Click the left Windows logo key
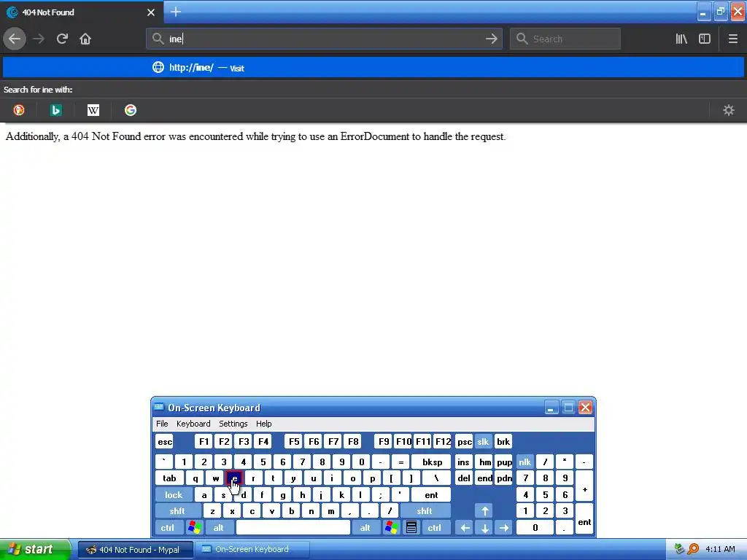This screenshot has width=747, height=560. [x=194, y=528]
